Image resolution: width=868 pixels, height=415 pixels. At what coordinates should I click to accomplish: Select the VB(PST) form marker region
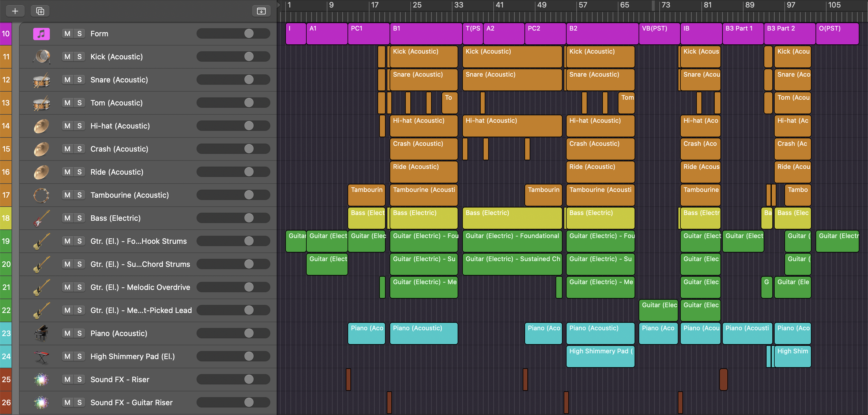click(x=659, y=34)
